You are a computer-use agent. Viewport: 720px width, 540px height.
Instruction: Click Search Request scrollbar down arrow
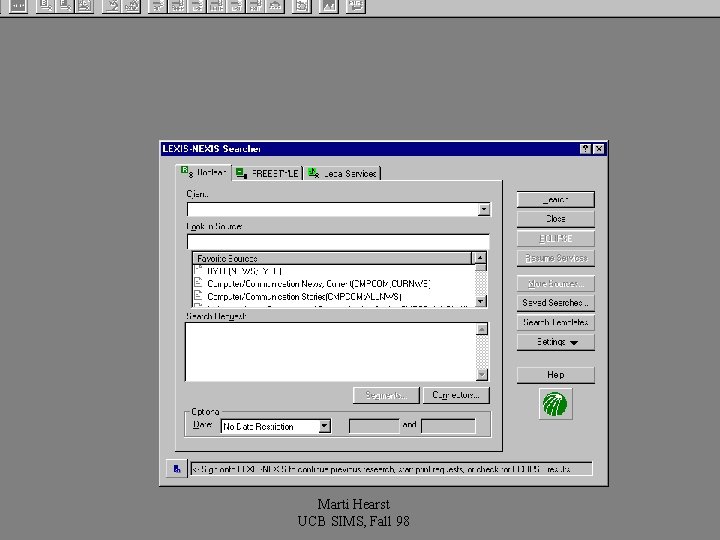tap(482, 375)
